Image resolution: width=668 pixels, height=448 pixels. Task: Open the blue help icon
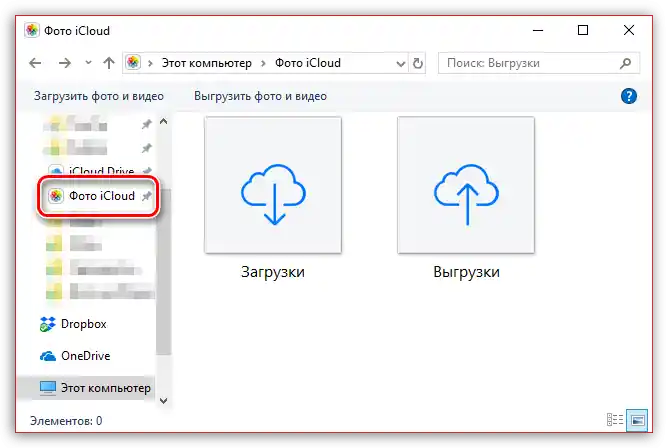(x=629, y=96)
